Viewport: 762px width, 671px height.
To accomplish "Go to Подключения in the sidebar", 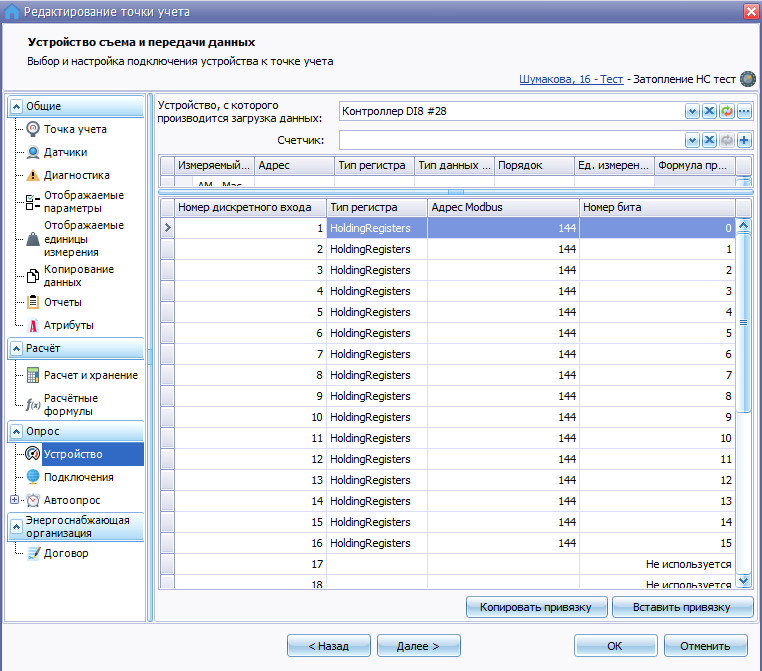I will [79, 477].
